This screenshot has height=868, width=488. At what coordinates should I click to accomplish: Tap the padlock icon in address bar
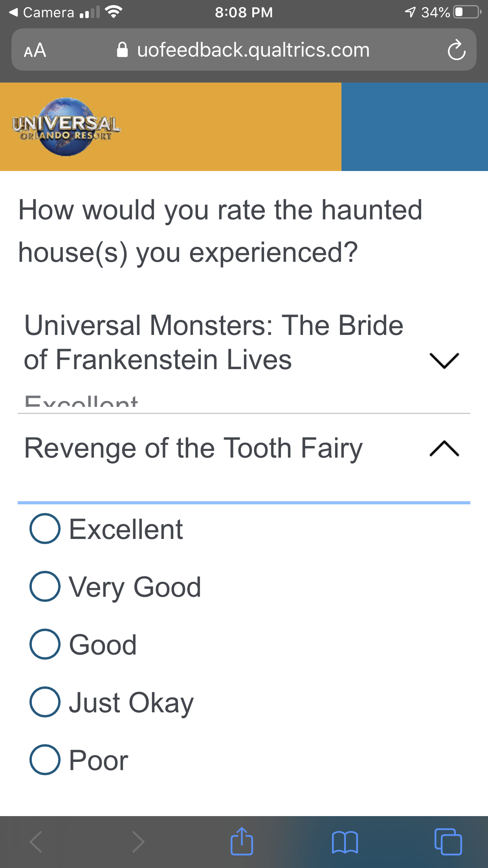point(123,50)
